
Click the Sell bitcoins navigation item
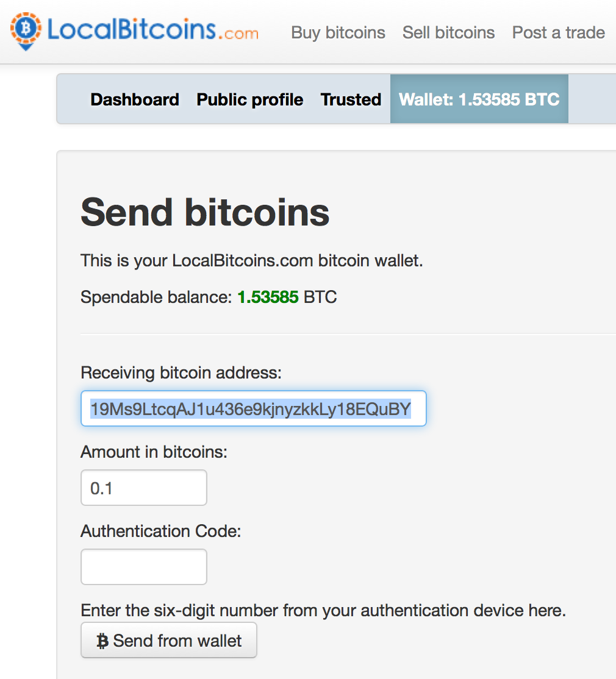pyautogui.click(x=448, y=32)
